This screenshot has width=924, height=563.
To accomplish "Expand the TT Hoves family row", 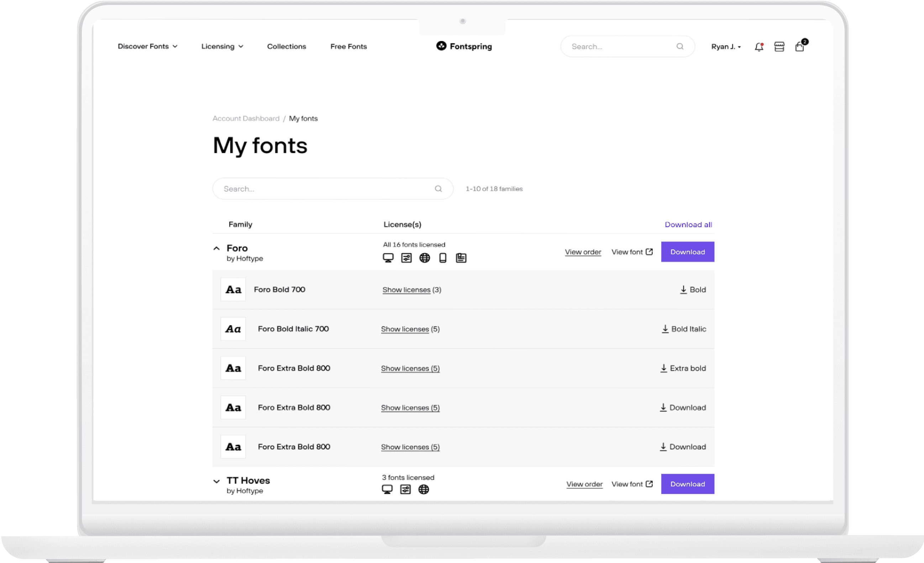I will click(x=216, y=481).
